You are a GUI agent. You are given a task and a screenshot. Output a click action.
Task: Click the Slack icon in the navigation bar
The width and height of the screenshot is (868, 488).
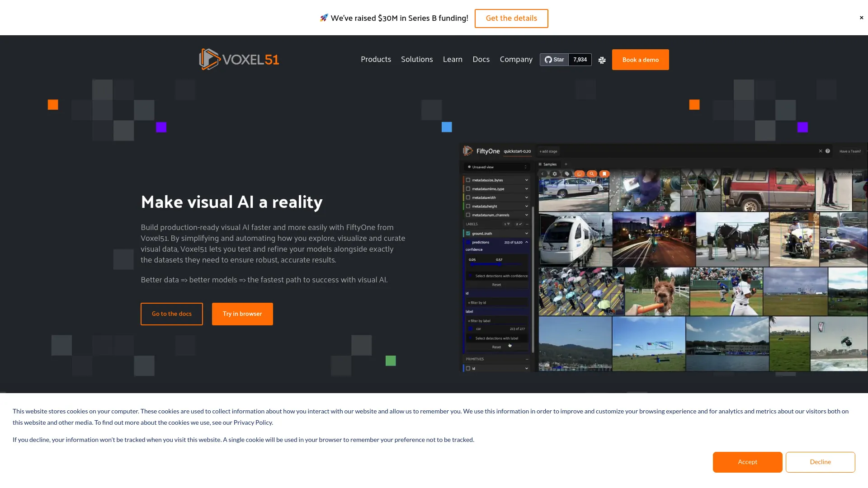[602, 60]
